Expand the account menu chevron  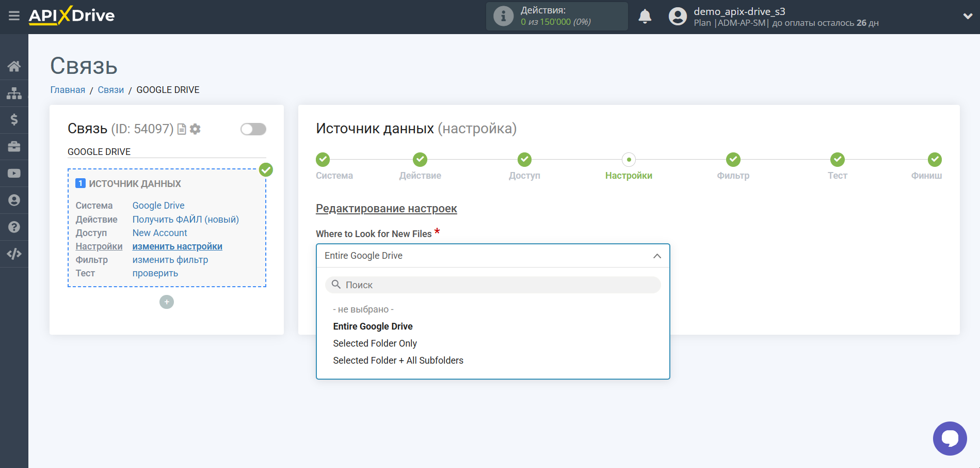[x=968, y=17]
